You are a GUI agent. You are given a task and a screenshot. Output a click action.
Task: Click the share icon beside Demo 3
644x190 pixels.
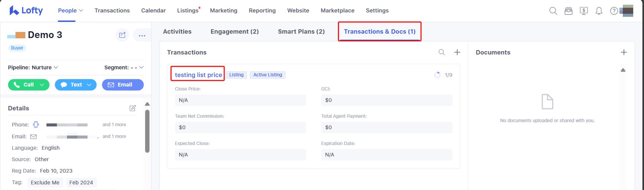click(123, 35)
